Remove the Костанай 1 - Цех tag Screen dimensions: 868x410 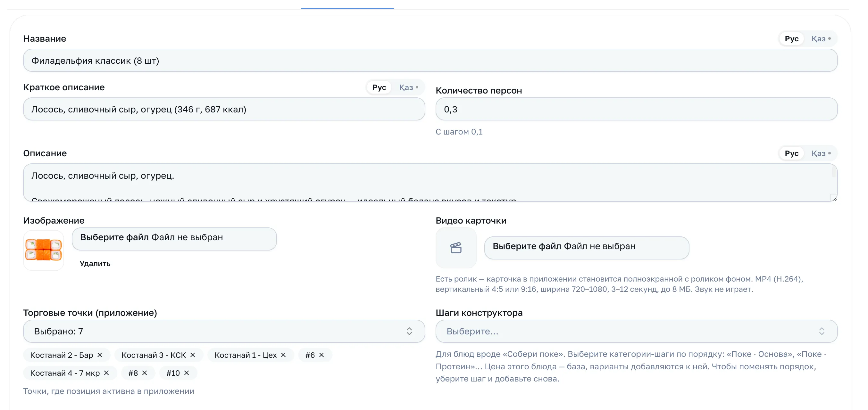[283, 355]
